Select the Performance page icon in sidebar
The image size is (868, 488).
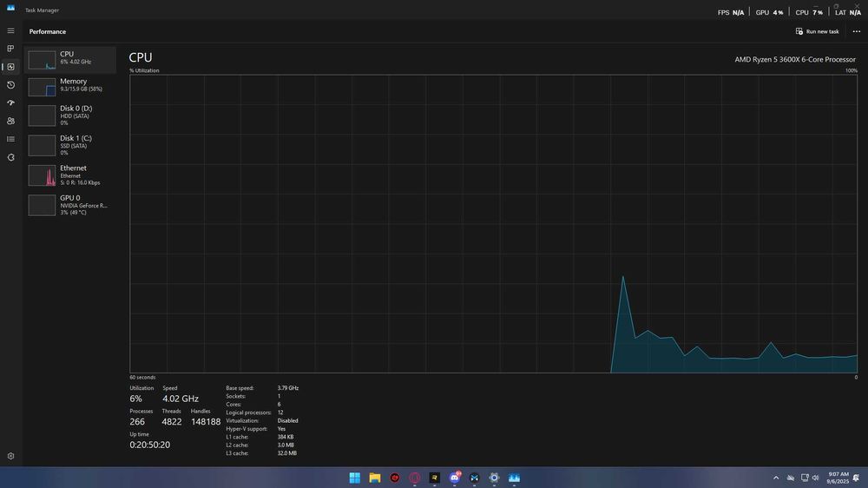(10, 67)
